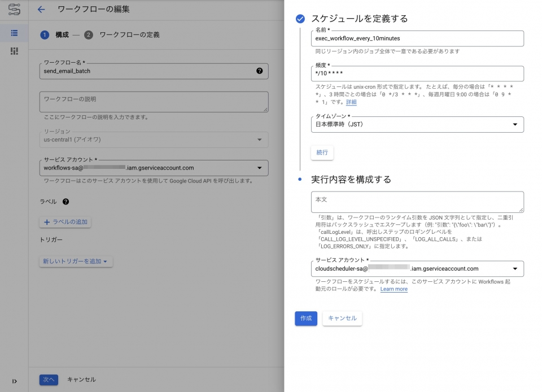Click the ラベルの追加 button

(65, 222)
